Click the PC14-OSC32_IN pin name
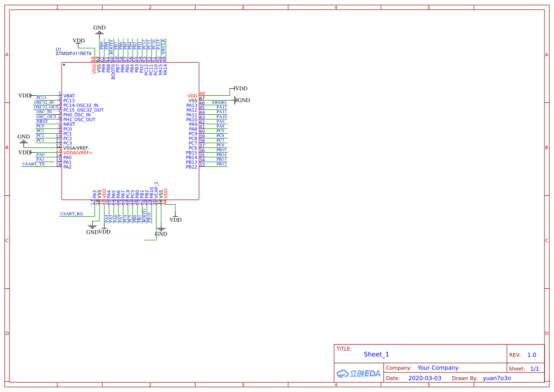Screen dimensions: 554x392 click(81, 105)
